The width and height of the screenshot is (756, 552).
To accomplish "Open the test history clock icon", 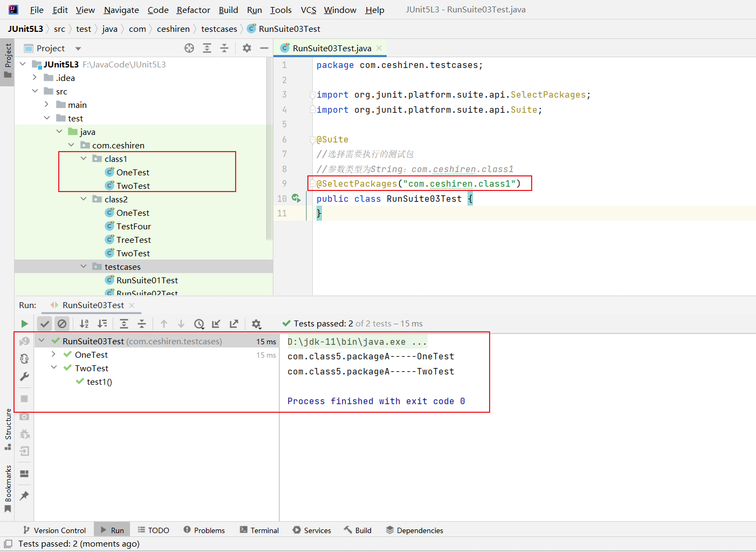I will pyautogui.click(x=199, y=324).
